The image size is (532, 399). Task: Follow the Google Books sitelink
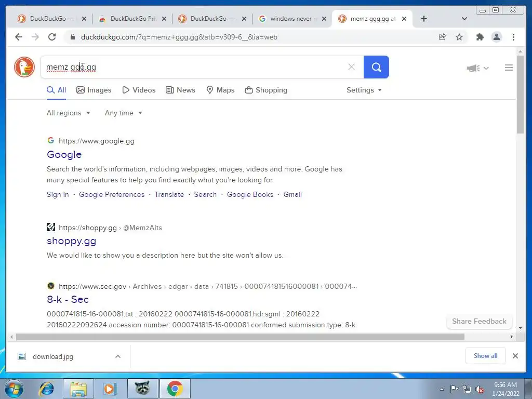coord(250,194)
